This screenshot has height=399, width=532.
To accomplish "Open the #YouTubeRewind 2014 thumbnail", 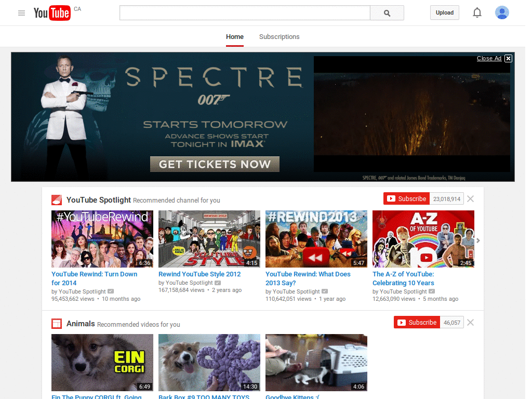I will pos(102,239).
